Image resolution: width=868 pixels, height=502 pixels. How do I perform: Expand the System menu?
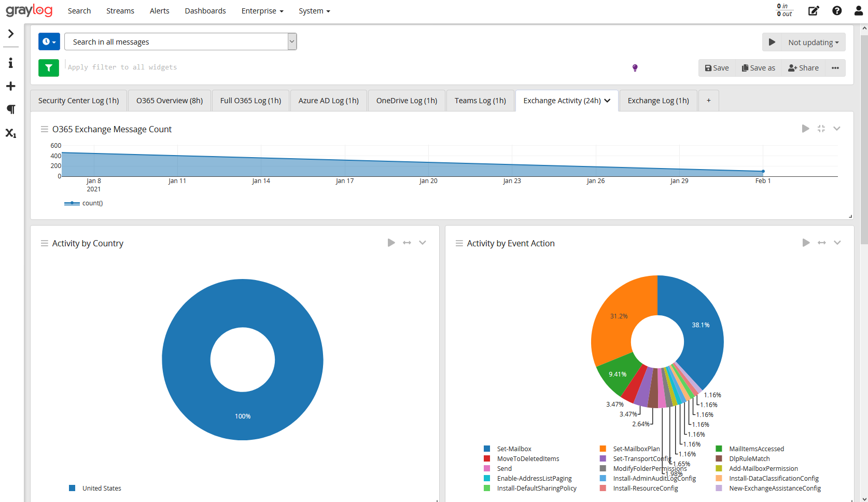314,11
